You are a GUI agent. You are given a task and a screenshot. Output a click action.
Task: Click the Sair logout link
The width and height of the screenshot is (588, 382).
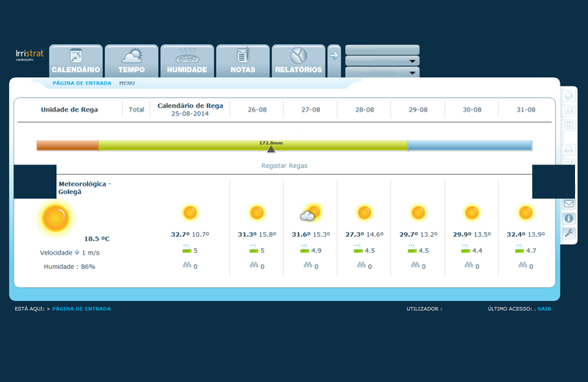[544, 309]
